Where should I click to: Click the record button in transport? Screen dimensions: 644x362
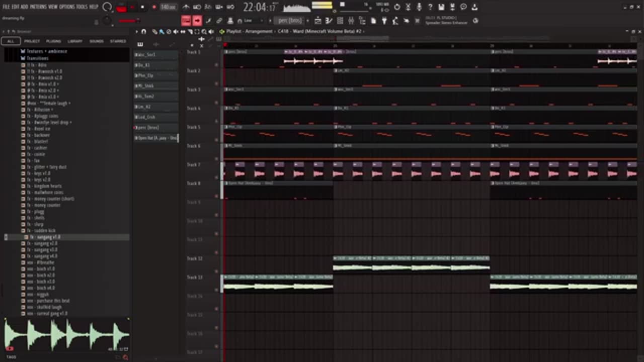point(154,7)
